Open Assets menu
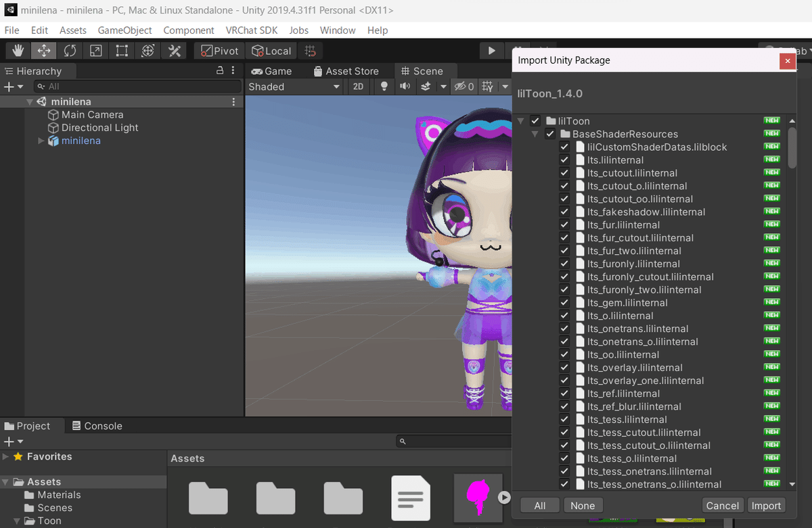 click(73, 30)
